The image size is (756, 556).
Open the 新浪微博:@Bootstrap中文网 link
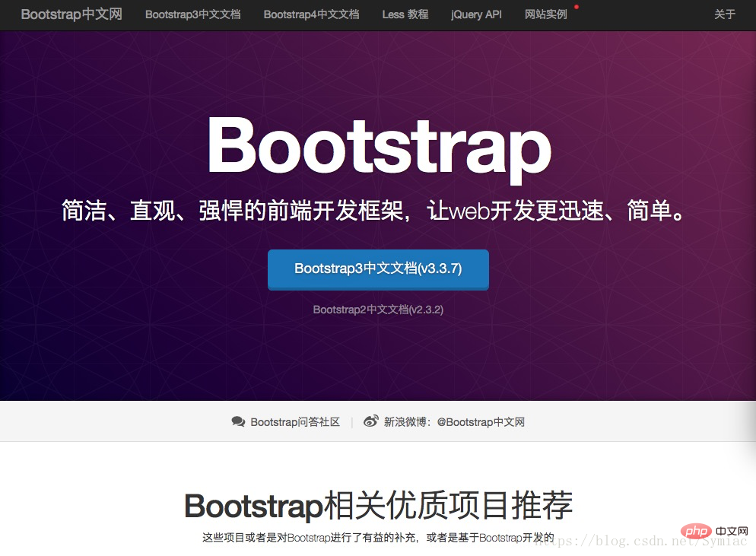coord(454,422)
